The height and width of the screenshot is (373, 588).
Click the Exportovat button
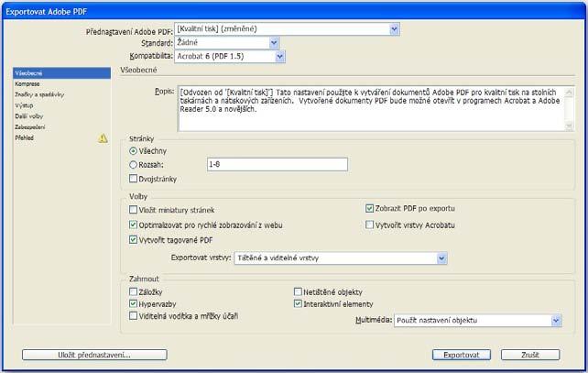tap(462, 355)
